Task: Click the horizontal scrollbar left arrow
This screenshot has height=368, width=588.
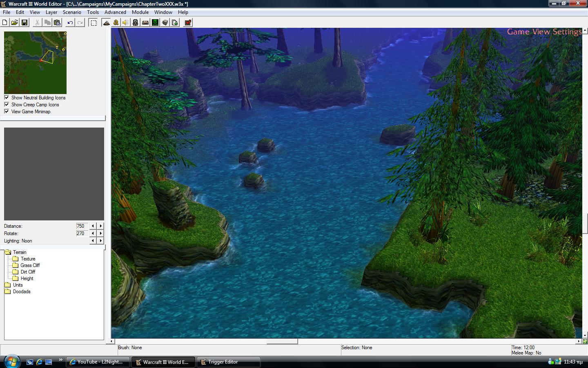Action: pos(112,341)
